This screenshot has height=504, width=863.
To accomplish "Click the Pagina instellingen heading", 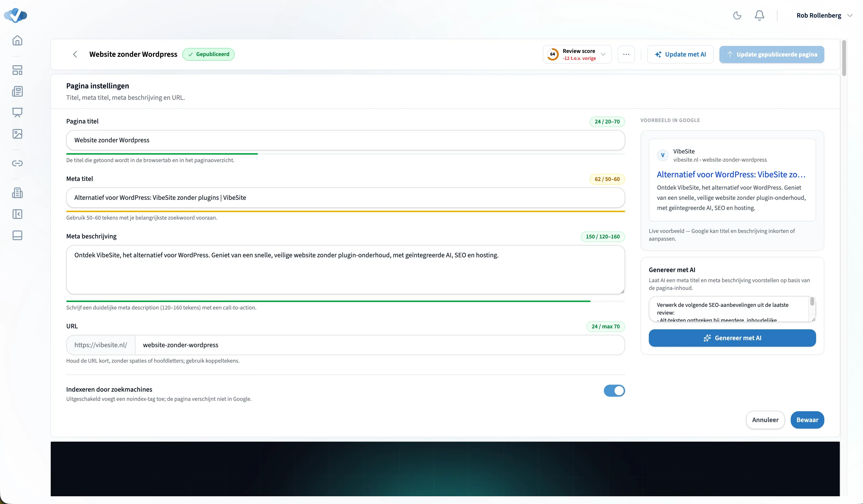I will [98, 86].
